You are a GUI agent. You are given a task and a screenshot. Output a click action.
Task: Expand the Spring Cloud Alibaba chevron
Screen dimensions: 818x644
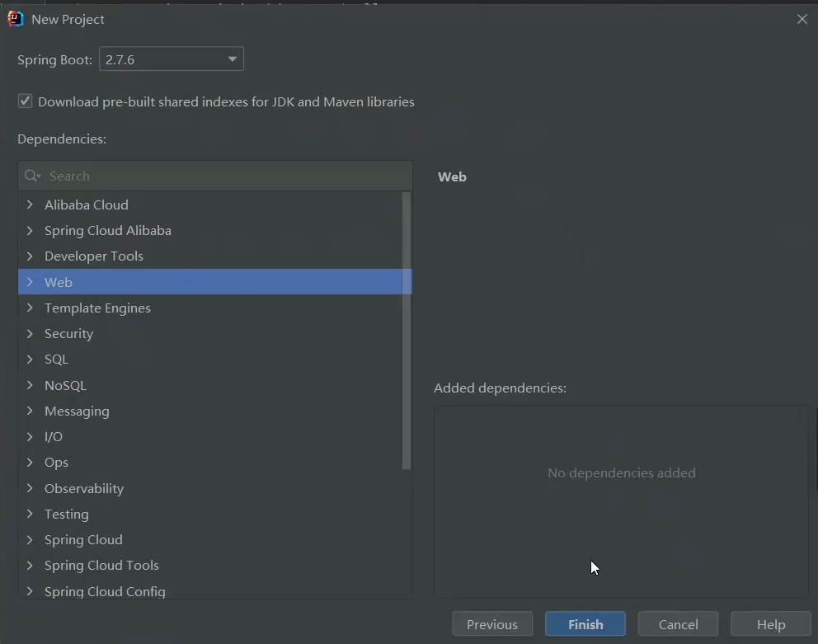(x=30, y=230)
